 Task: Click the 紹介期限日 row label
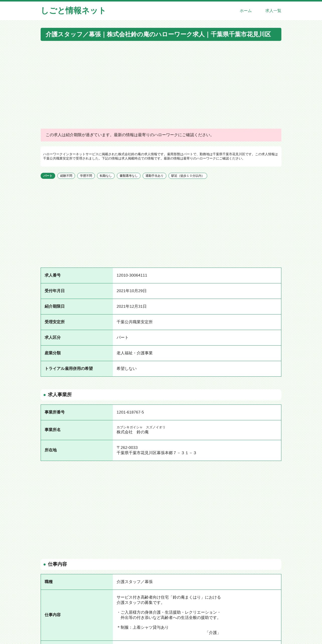click(x=55, y=306)
